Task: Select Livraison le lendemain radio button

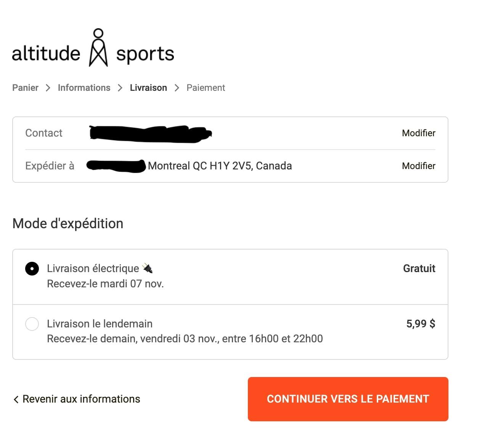Action: pyautogui.click(x=32, y=324)
